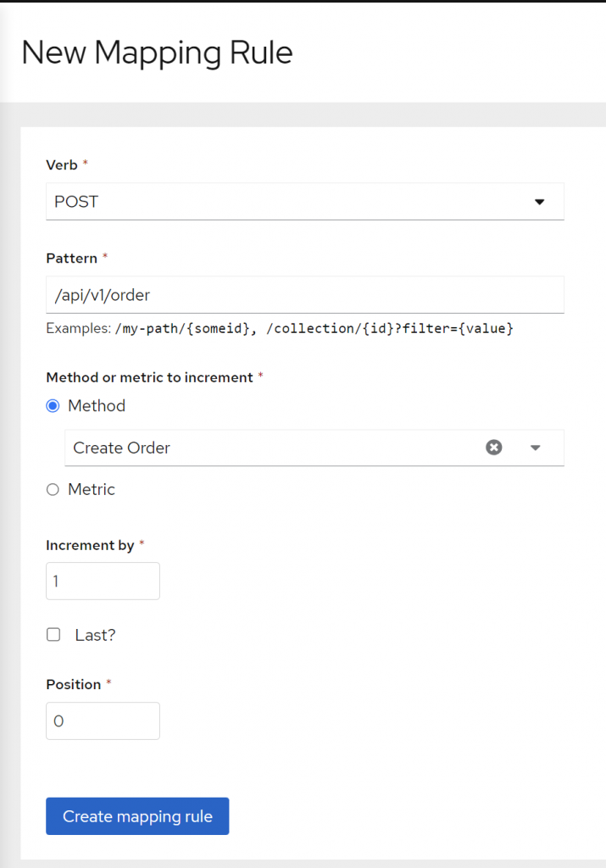Click the POST verb select box
The image size is (606, 868).
[x=288, y=202]
